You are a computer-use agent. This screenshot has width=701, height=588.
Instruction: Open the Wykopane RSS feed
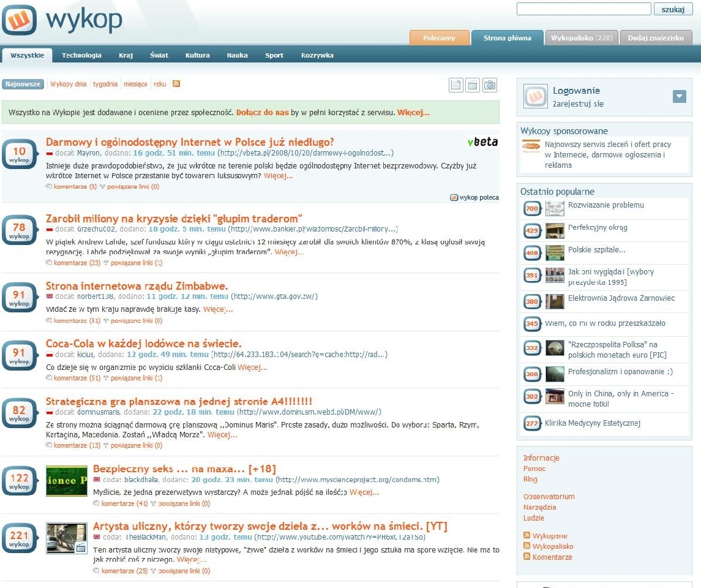[545, 535]
